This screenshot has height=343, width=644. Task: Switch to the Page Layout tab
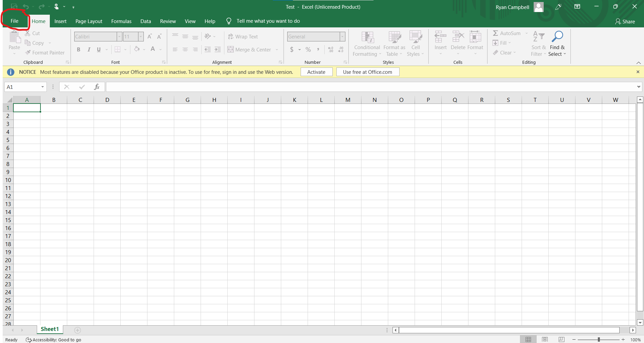[x=89, y=21]
